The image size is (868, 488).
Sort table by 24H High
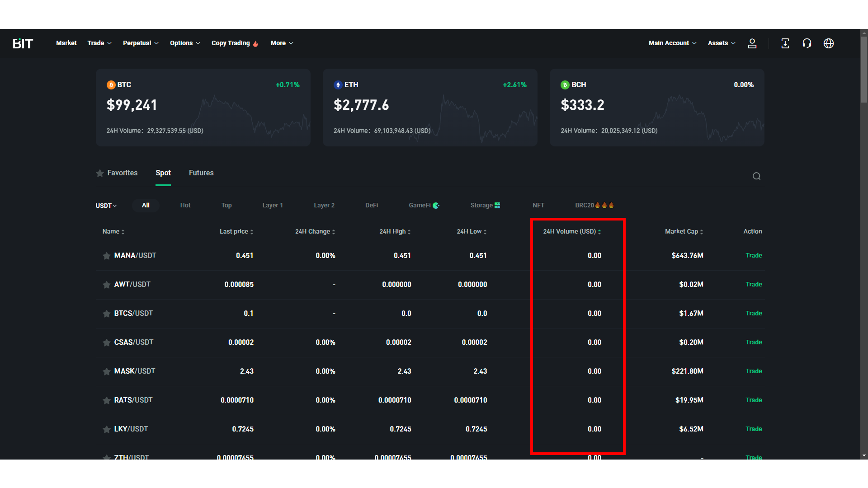[395, 231]
